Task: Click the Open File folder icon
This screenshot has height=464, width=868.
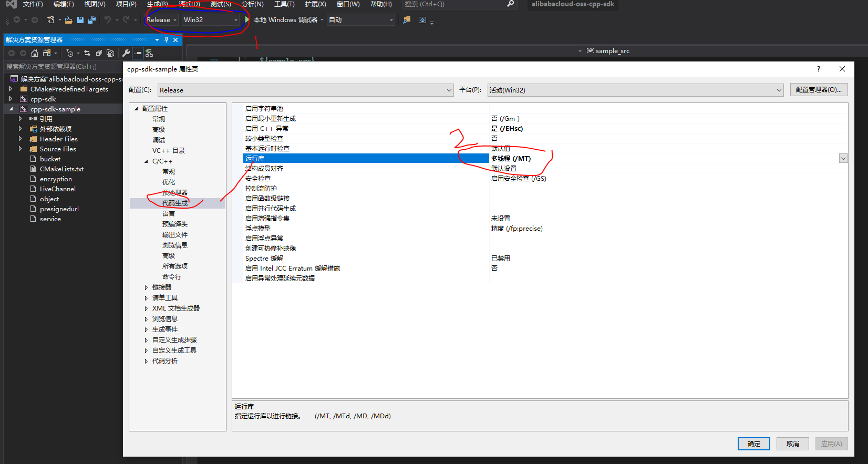Action: (68, 20)
